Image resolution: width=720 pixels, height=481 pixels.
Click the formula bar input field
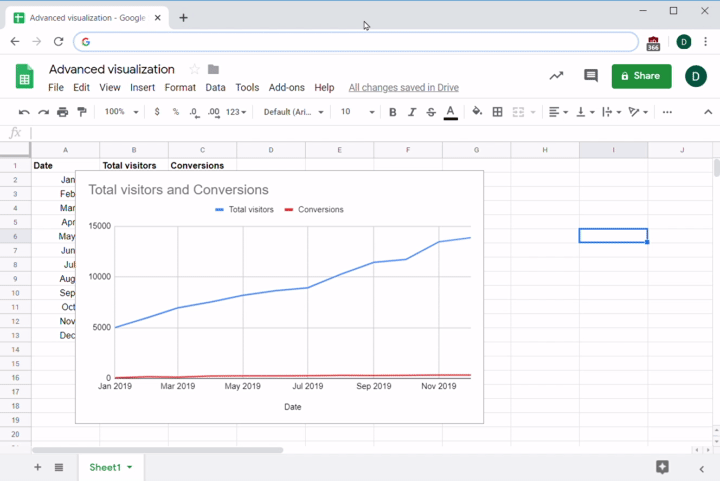click(370, 133)
